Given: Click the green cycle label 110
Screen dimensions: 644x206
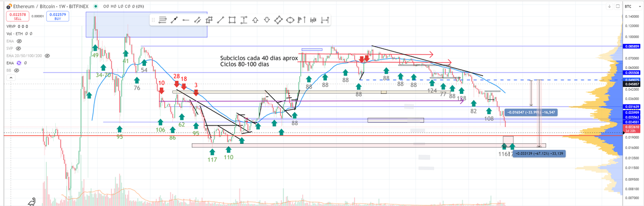Looking at the screenshot, I should [x=229, y=157].
